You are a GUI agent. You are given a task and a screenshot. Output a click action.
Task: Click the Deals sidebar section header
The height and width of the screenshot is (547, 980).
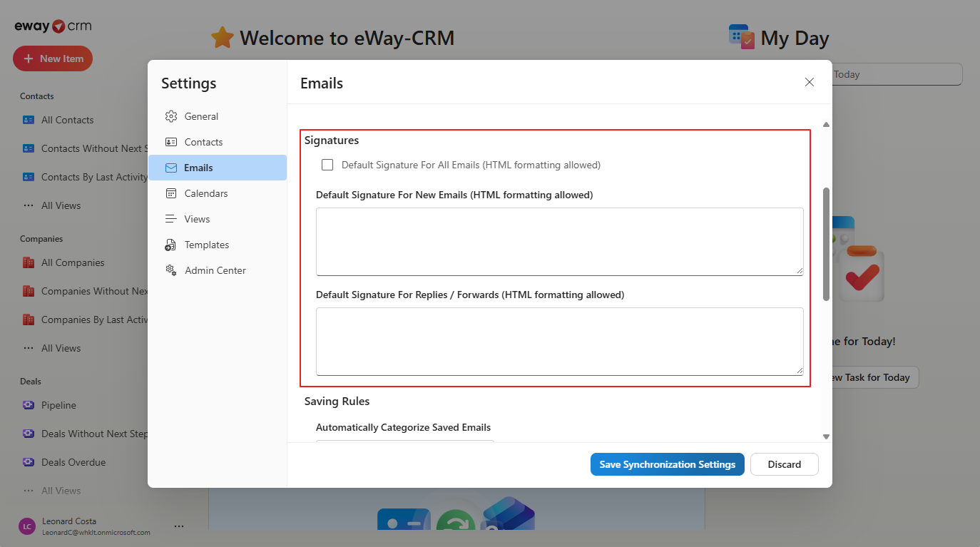(31, 382)
